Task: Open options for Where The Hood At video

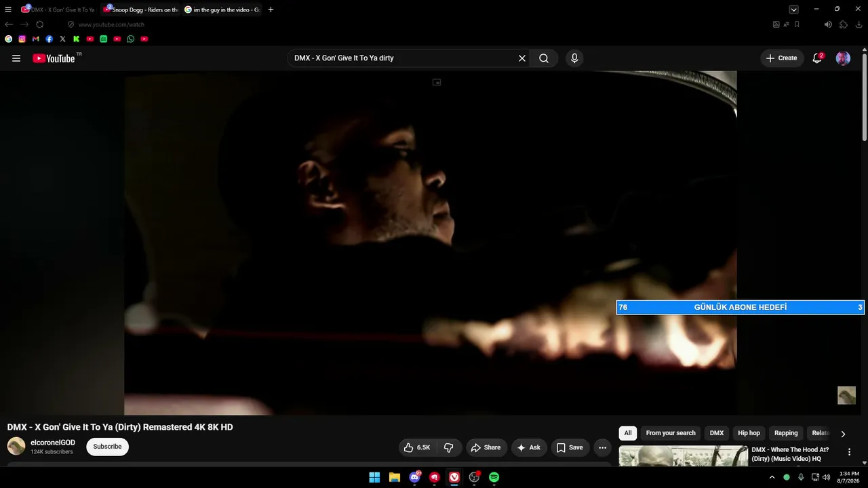Action: pos(849,452)
